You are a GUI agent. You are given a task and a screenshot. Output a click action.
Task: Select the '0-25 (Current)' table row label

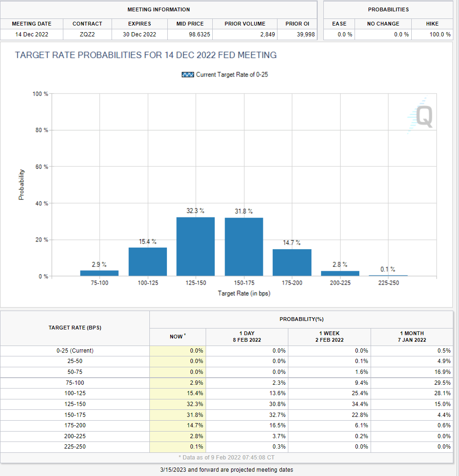point(75,351)
